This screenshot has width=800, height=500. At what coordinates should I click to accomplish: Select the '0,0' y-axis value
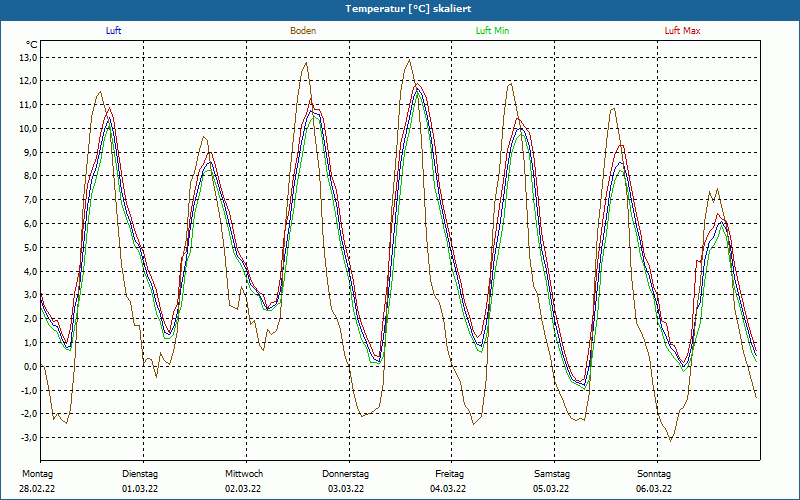point(30,366)
